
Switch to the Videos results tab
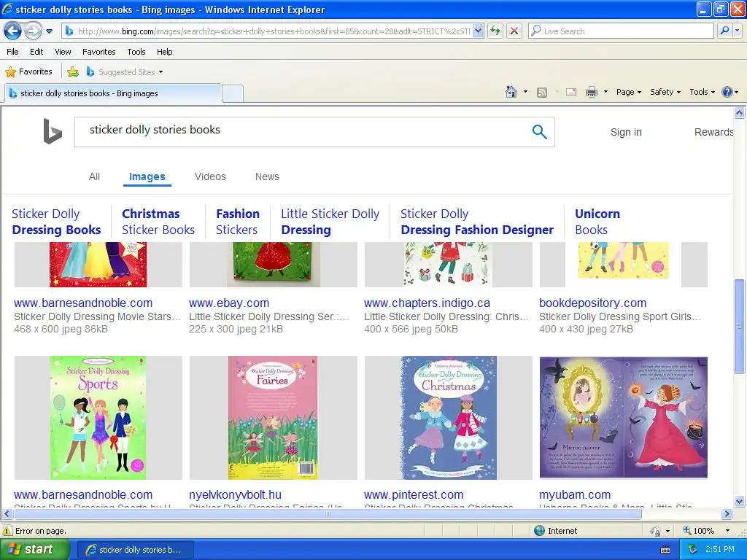point(210,176)
